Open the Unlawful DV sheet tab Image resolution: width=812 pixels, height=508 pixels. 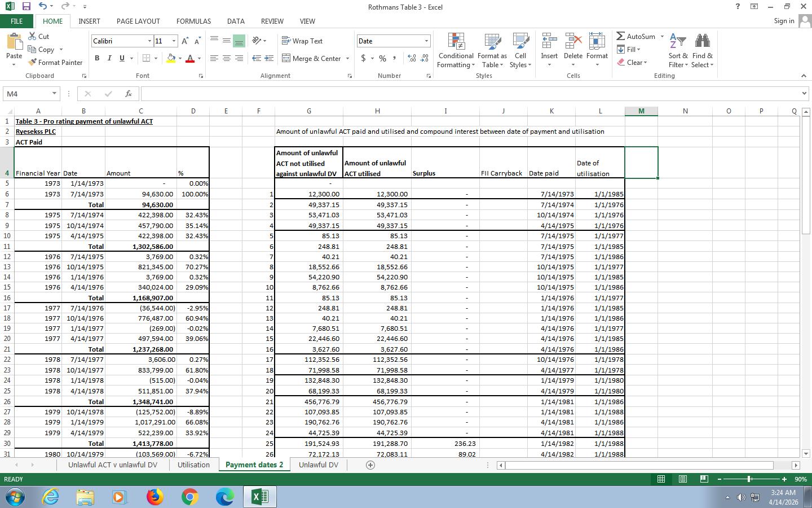[x=318, y=465]
